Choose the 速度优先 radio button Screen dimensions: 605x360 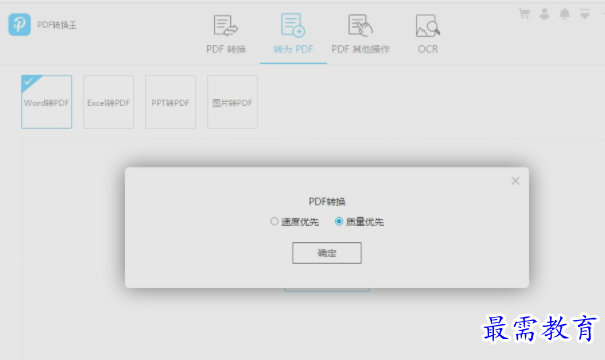(274, 221)
